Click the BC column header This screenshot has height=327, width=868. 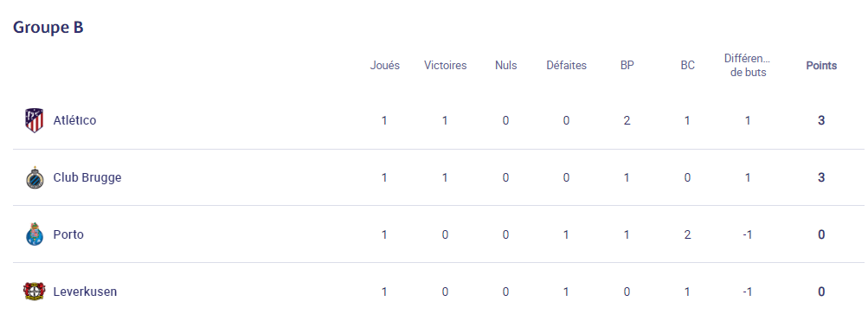point(687,65)
